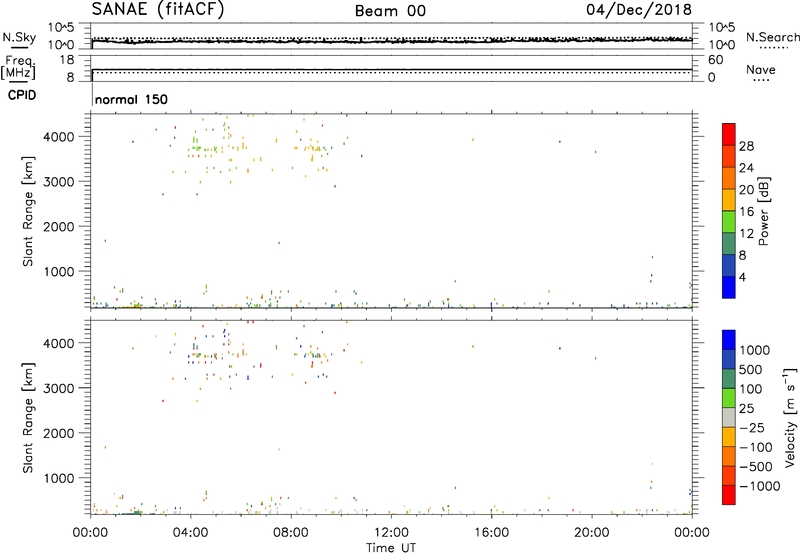This screenshot has width=800, height=554.
Task: Click the '28' Power color bar tick label
Action: (x=746, y=146)
